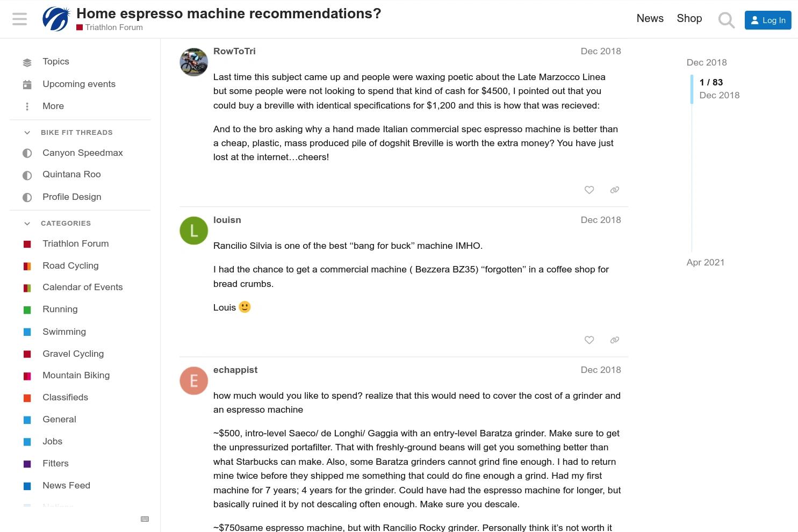Copy link to RowToTri's post

coord(615,190)
